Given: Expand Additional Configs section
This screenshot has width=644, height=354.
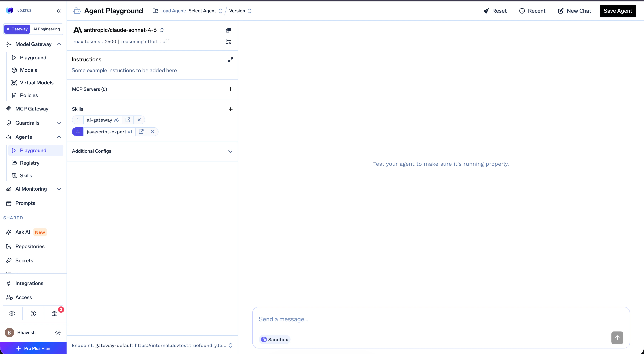Looking at the screenshot, I should point(152,151).
